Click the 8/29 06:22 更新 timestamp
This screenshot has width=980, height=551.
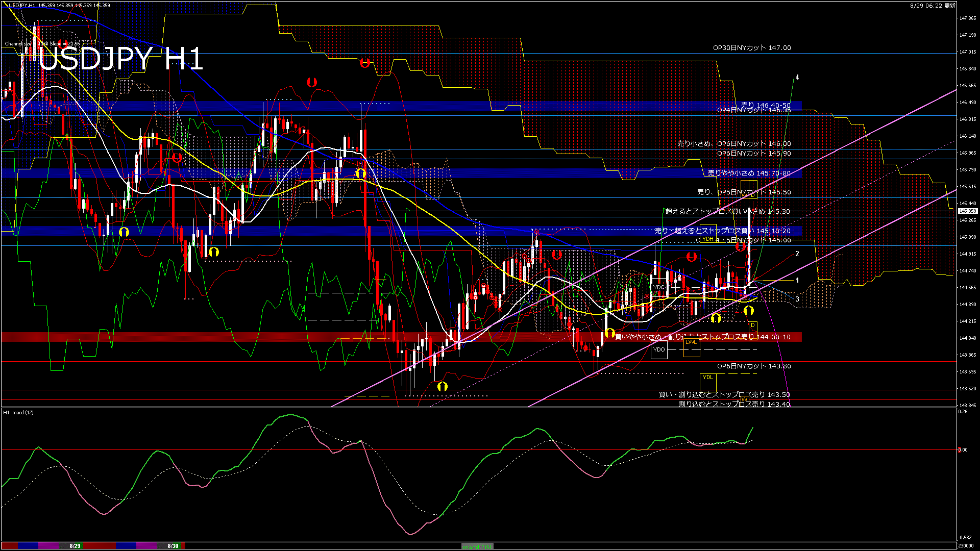pyautogui.click(x=933, y=6)
